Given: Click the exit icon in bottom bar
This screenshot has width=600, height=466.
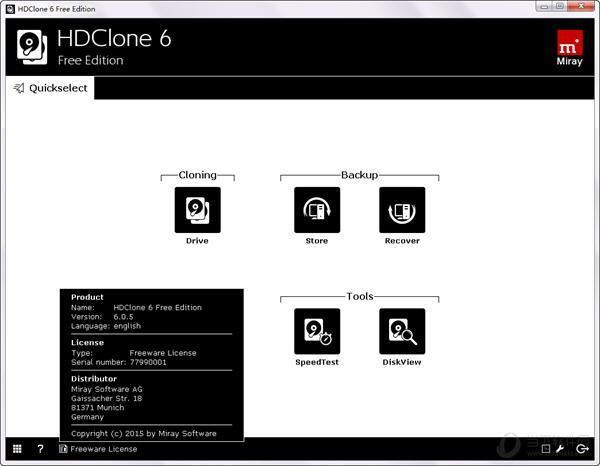Looking at the screenshot, I should [x=583, y=449].
